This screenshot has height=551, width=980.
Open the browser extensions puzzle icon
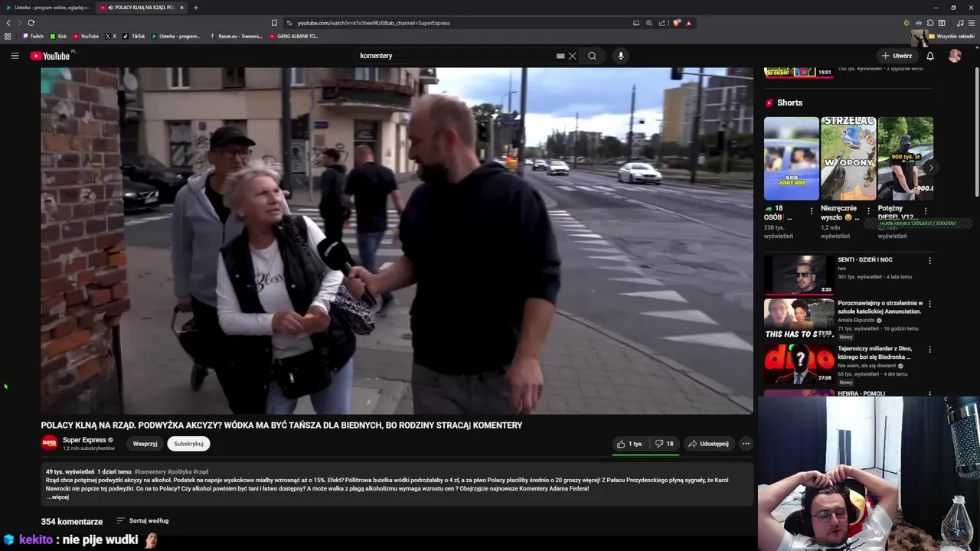[930, 23]
